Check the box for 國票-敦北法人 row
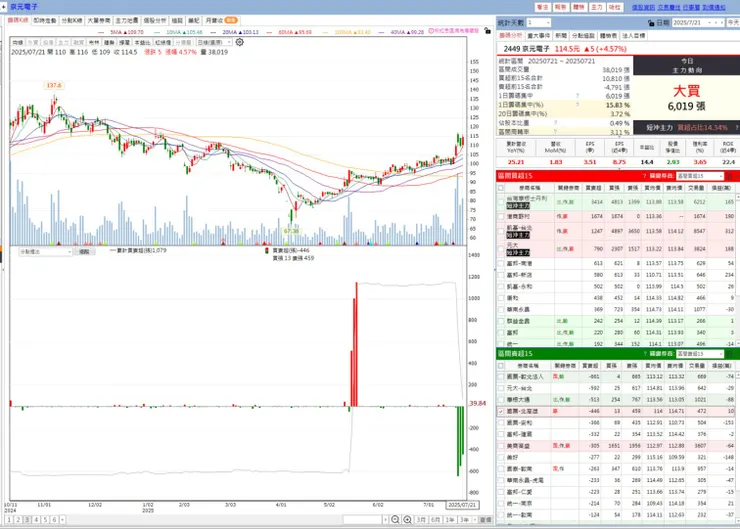This screenshot has height=529, width=740. (x=501, y=377)
